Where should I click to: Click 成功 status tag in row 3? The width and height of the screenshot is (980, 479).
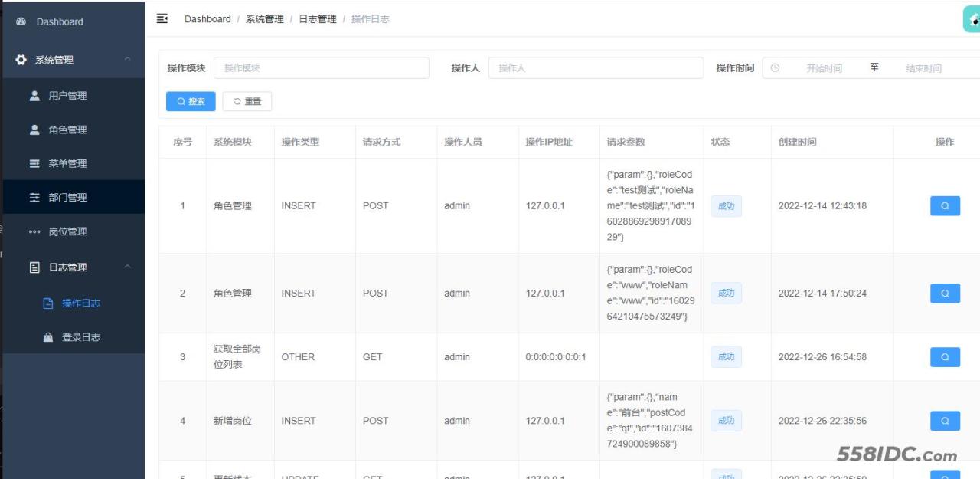(x=726, y=356)
